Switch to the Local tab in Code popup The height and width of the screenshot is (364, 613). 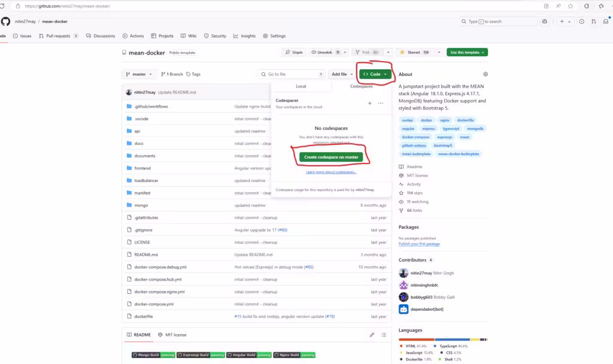(301, 86)
